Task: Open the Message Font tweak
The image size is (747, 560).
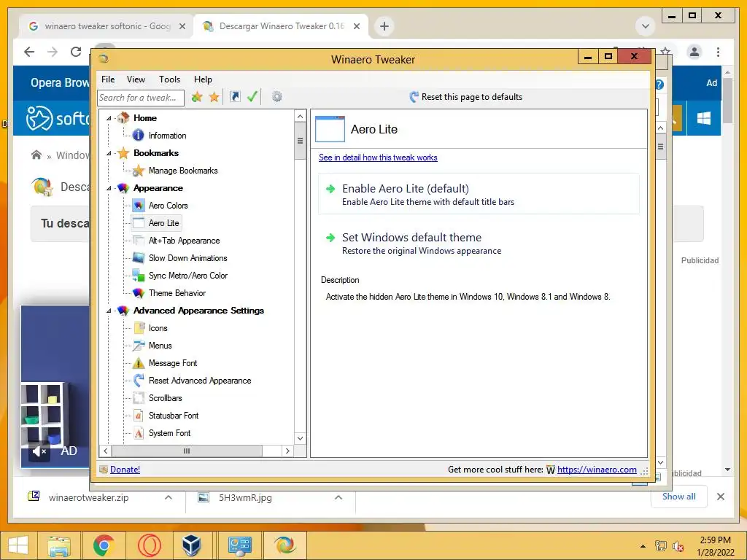Action: pyautogui.click(x=172, y=363)
